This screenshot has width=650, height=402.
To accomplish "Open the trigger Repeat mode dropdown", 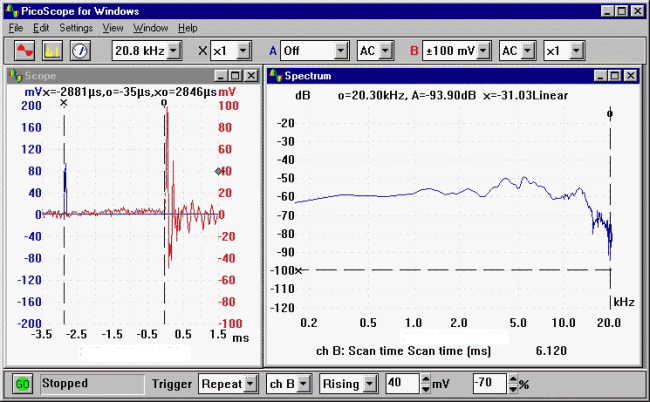I will [x=250, y=383].
